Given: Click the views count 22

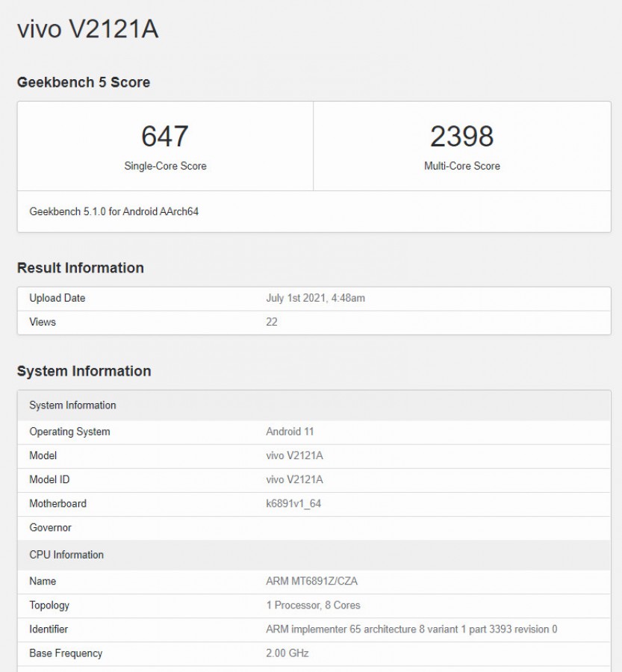Looking at the screenshot, I should (272, 322).
